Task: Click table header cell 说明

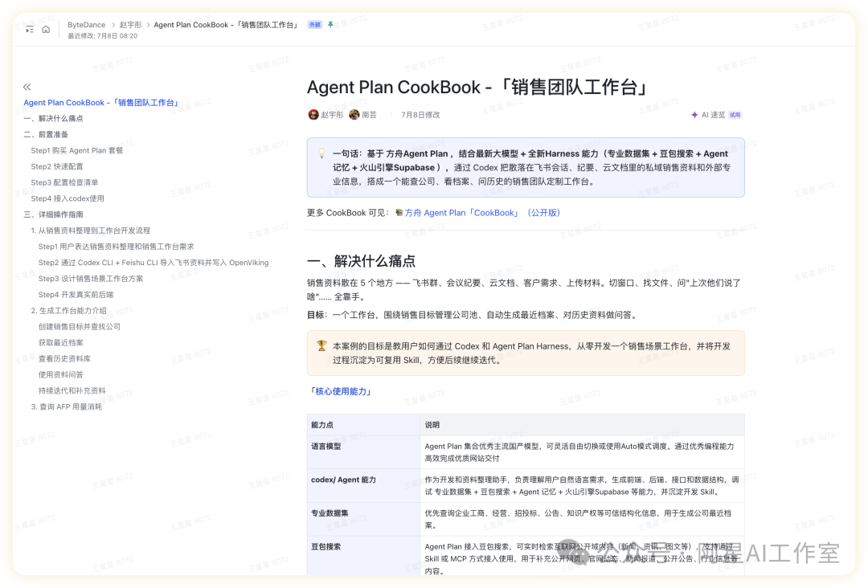Action: (583, 425)
